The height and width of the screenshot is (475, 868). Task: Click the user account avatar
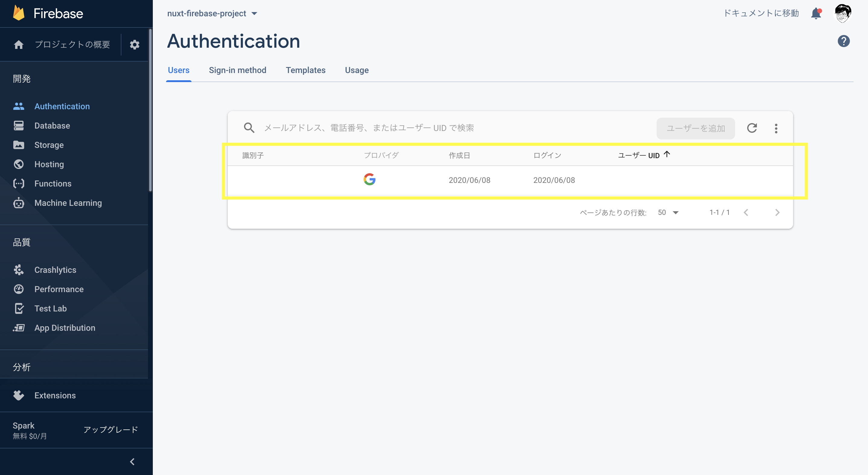click(x=842, y=14)
